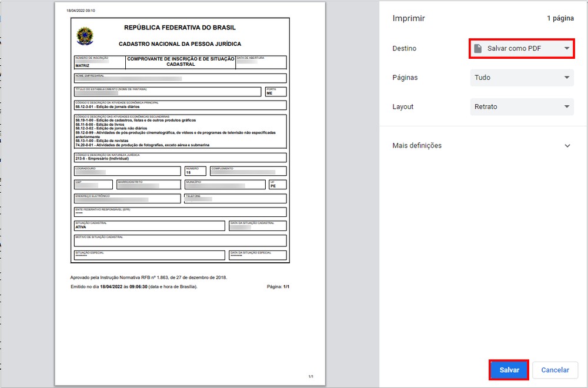Click the Cancelar button

coord(554,370)
